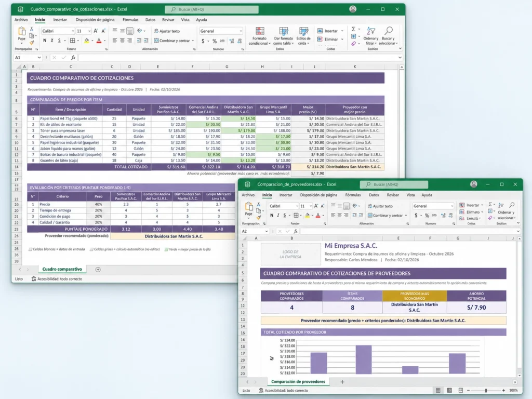Switch to Disposición de página tab in proveedores window

[x=318, y=195]
